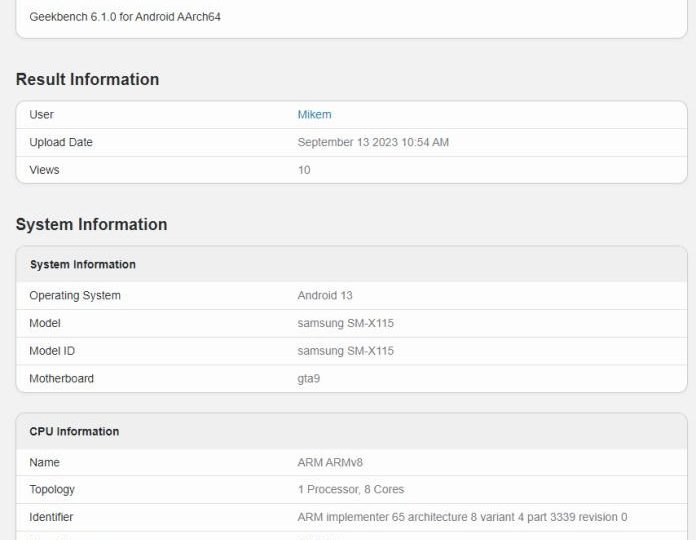Select the 'Result Information' heading
The image size is (696, 540).
coord(87,79)
